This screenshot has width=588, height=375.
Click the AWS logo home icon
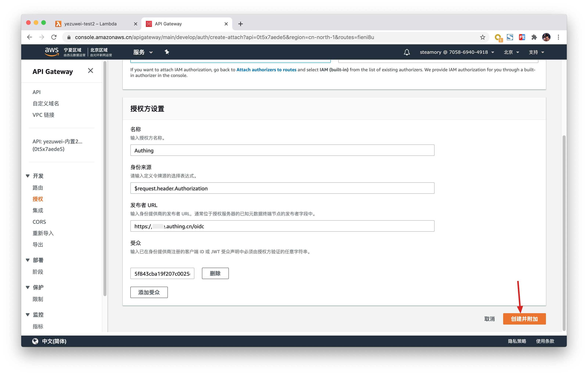pos(52,52)
